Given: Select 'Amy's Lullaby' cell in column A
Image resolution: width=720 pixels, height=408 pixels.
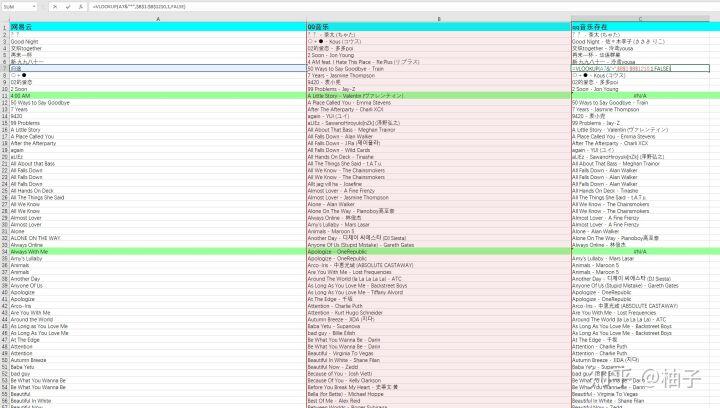Looking at the screenshot, I should pyautogui.click(x=158, y=259).
